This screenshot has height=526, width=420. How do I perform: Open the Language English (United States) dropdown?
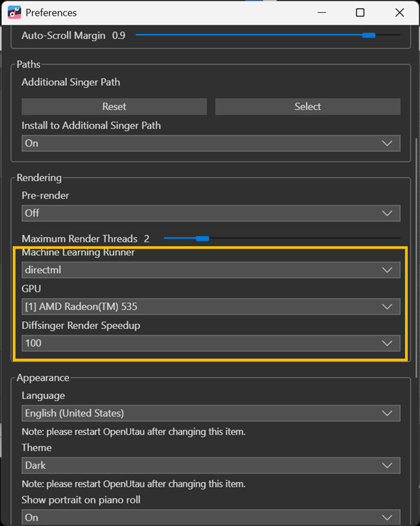[211, 414]
